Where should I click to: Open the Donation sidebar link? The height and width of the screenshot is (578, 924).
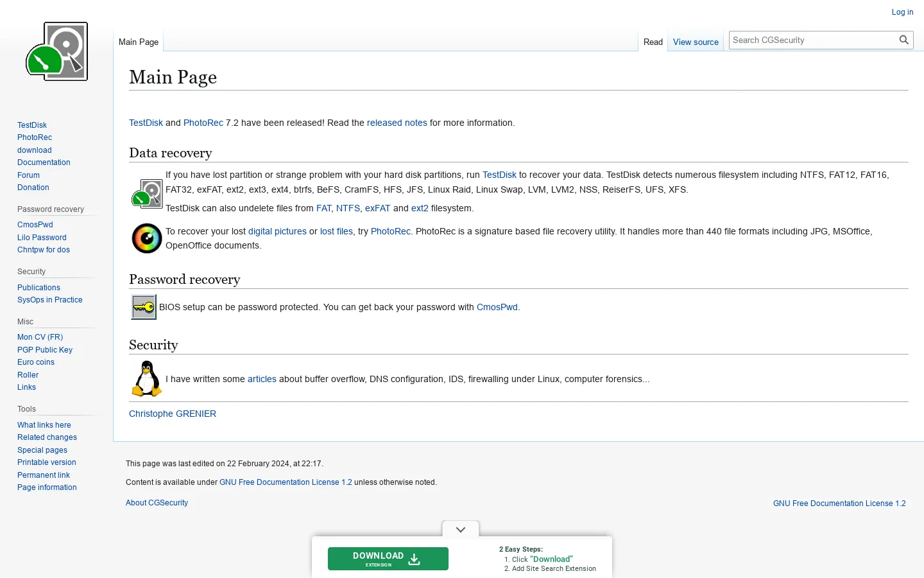pyautogui.click(x=33, y=188)
